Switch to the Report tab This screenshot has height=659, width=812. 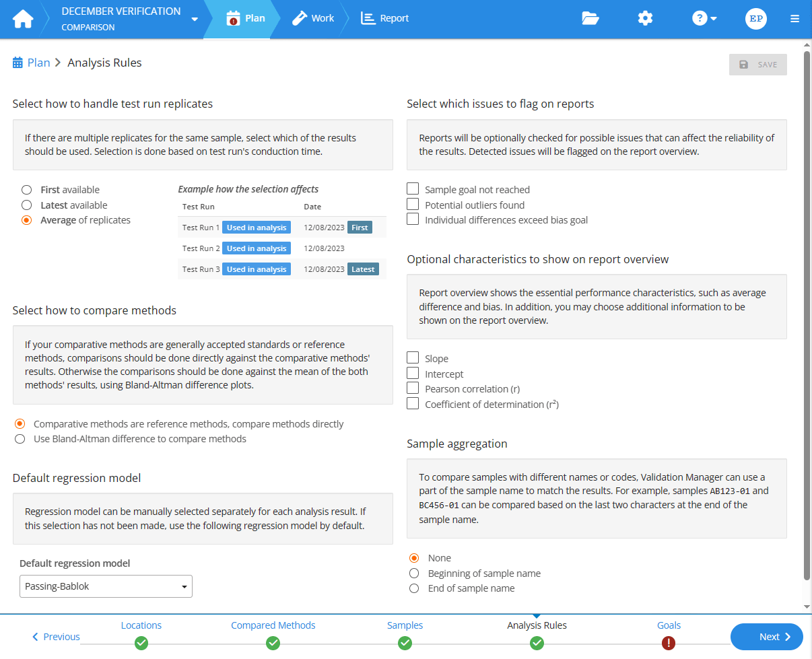click(385, 19)
